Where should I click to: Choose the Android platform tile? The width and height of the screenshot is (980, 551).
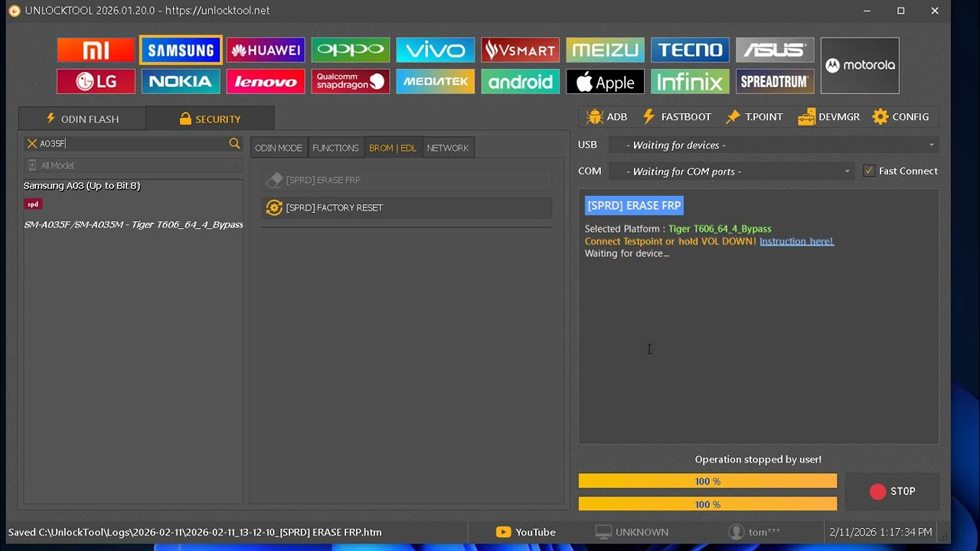point(521,81)
